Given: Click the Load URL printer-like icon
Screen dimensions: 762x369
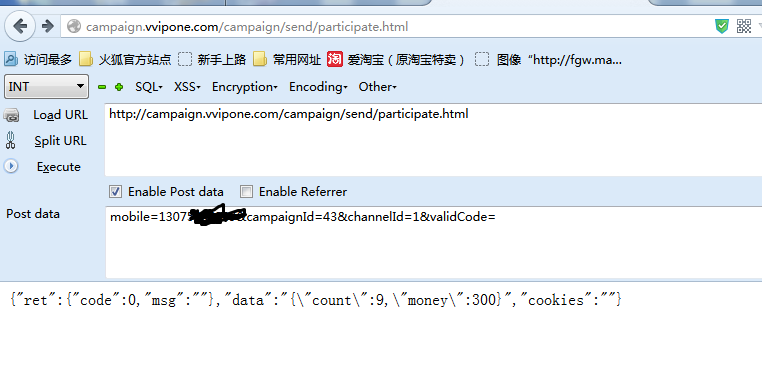Looking at the screenshot, I should coord(11,115).
